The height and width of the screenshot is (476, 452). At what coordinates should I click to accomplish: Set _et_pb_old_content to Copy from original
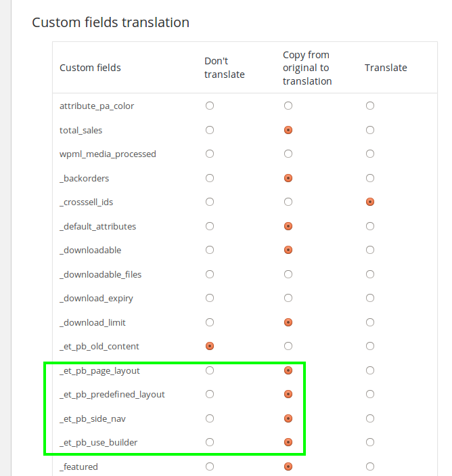[288, 346]
